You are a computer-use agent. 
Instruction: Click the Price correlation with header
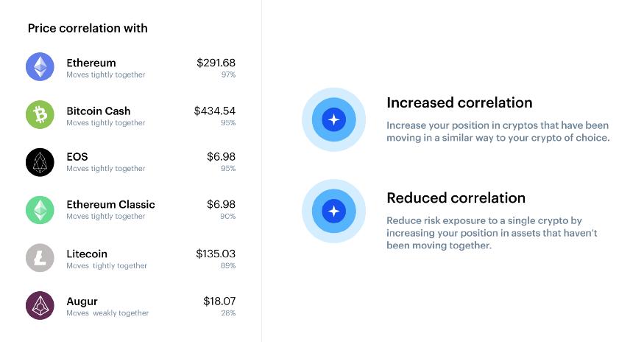pos(88,29)
